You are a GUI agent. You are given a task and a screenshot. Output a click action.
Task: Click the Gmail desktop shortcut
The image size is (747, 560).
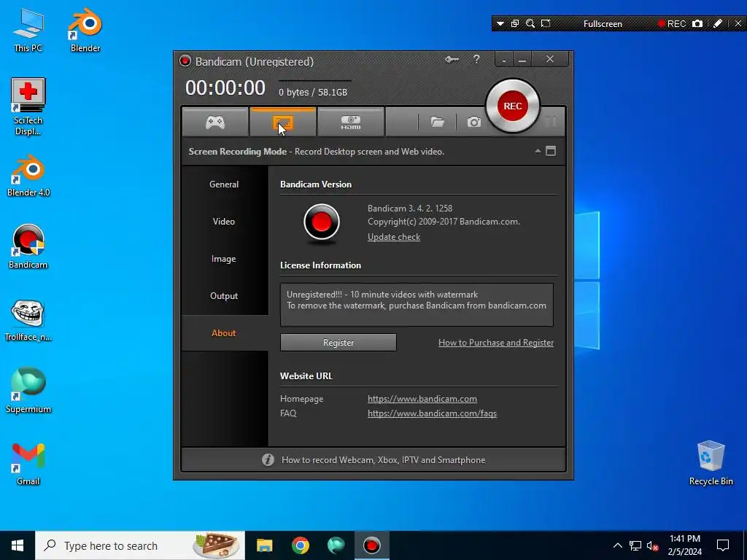[x=28, y=464]
